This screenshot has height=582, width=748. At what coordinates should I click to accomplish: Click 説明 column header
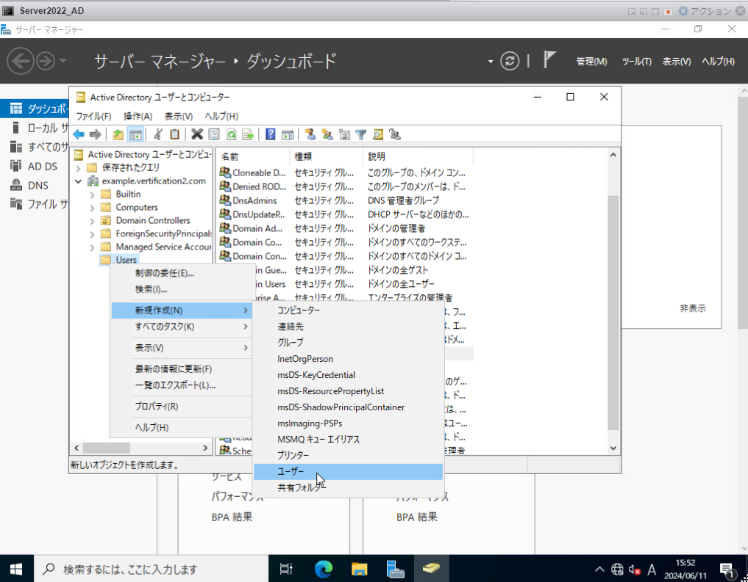[418, 156]
